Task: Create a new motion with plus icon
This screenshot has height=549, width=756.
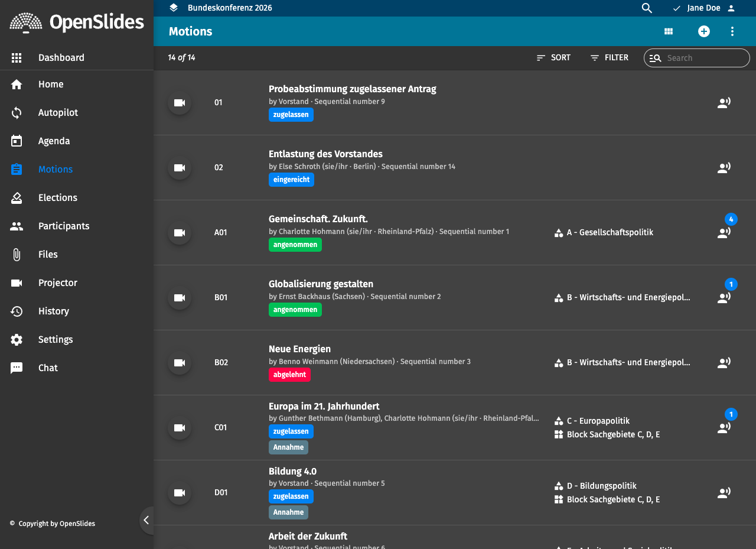Action: click(x=704, y=31)
